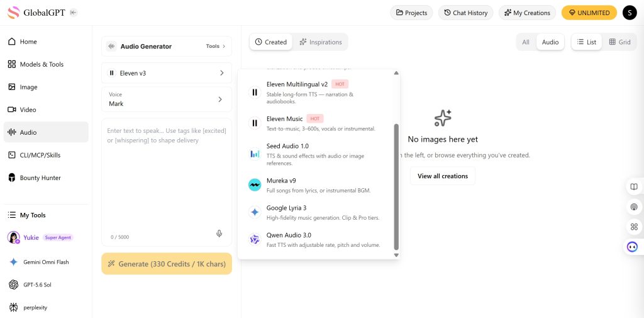
Task: Open the Eleven v3 model dropdown
Action: [x=167, y=73]
